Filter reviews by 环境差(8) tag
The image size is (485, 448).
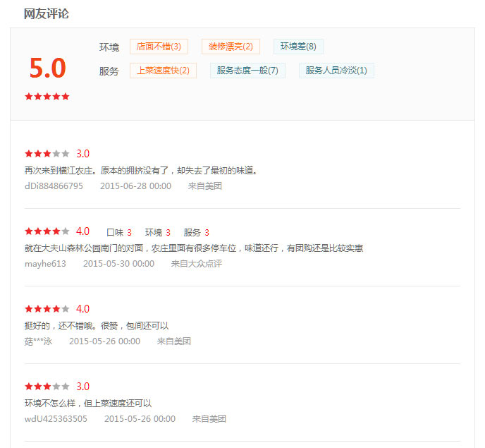[298, 47]
